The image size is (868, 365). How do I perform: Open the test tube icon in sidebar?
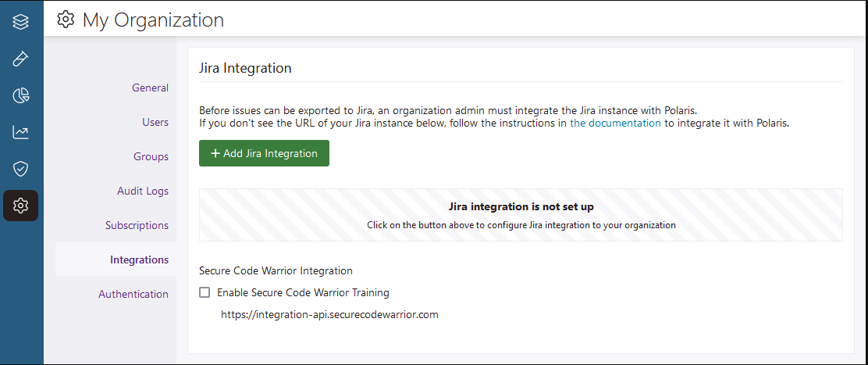(21, 59)
